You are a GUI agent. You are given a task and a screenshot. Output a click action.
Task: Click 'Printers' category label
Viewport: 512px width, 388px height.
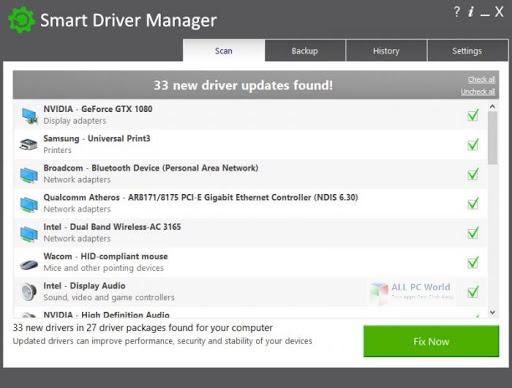pyautogui.click(x=57, y=150)
